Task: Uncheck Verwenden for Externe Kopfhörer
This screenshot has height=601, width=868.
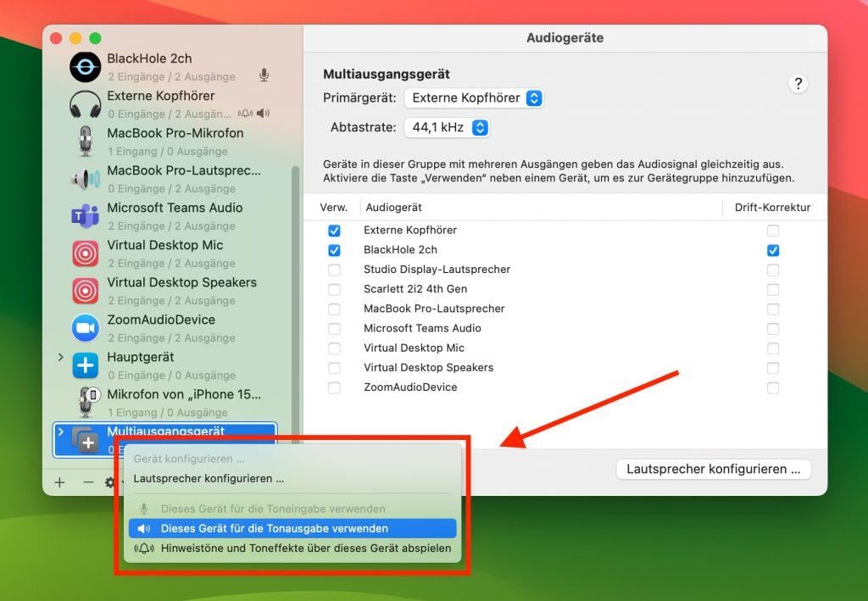Action: [x=334, y=231]
